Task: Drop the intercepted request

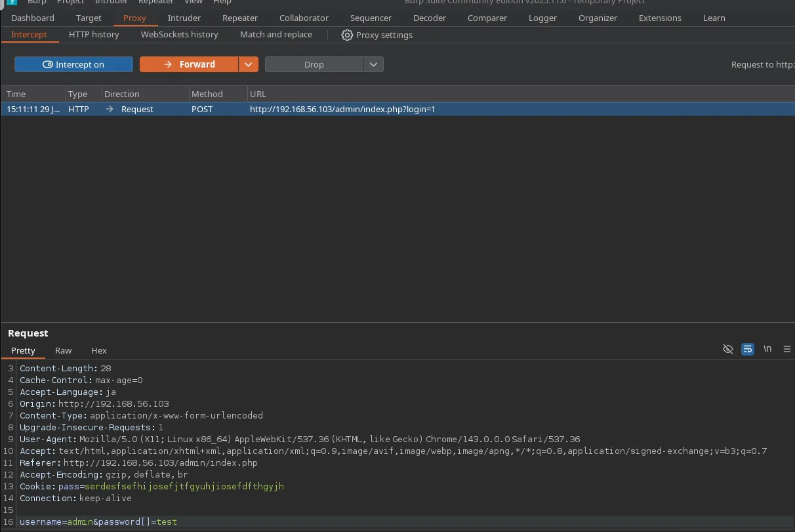Action: click(x=314, y=64)
